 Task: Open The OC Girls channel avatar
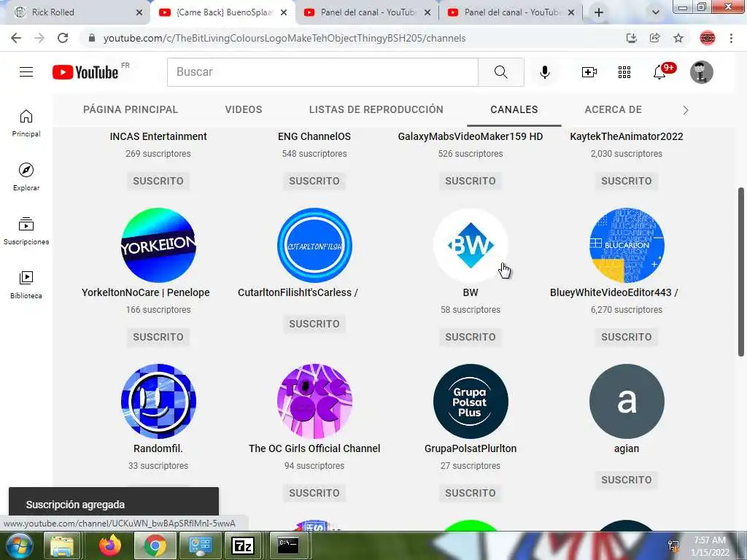(x=314, y=402)
